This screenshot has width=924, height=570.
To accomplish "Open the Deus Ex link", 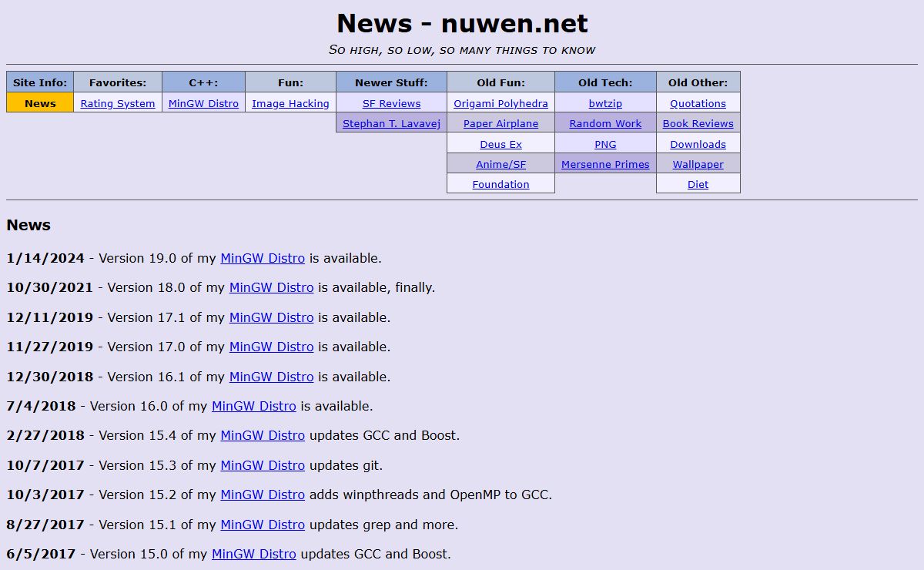I will tap(500, 144).
